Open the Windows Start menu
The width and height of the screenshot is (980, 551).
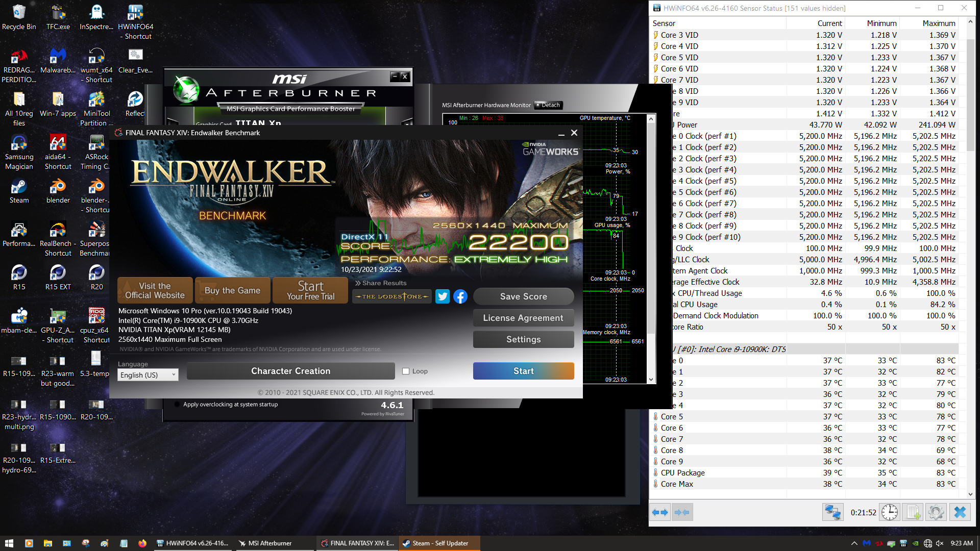(9, 543)
